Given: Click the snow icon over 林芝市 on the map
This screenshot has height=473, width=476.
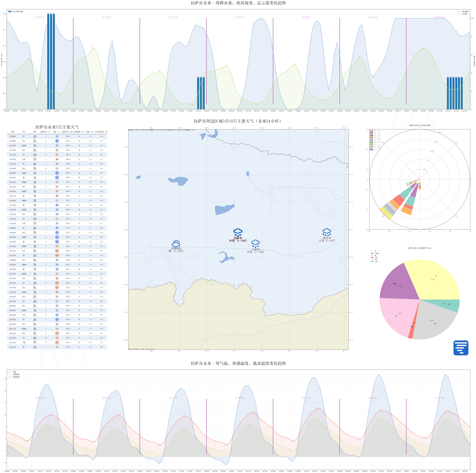Looking at the screenshot, I should 327,232.
